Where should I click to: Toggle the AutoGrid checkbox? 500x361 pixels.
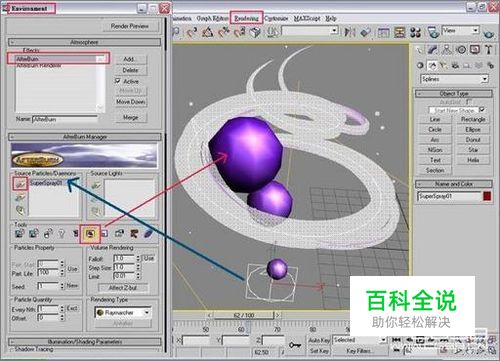click(468, 101)
